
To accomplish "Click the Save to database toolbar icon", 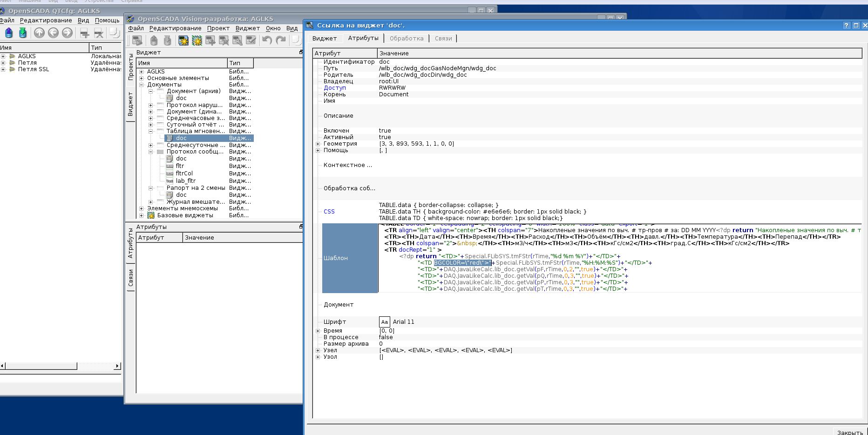I will click(22, 33).
